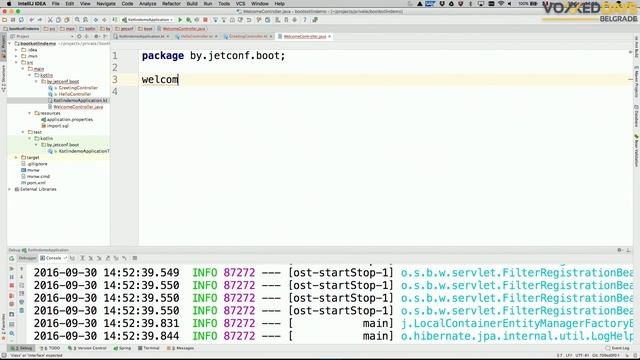
Task: Open the Messages tool window
Action: (x=180, y=348)
